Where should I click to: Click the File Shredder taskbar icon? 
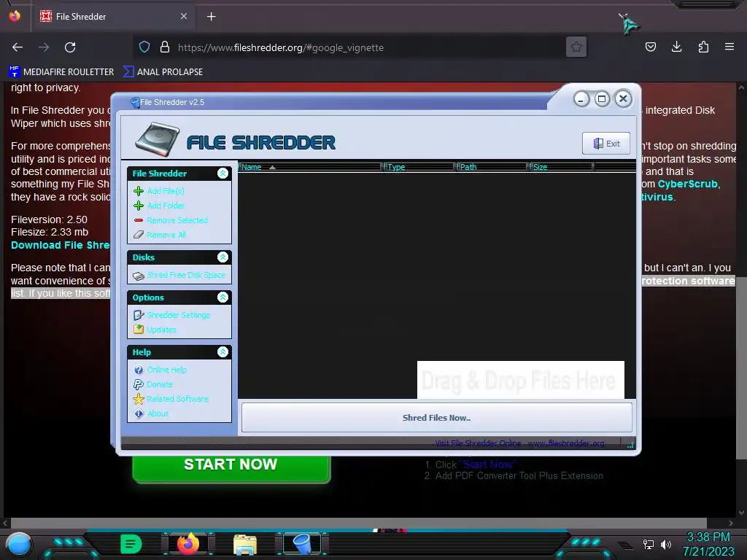click(302, 544)
